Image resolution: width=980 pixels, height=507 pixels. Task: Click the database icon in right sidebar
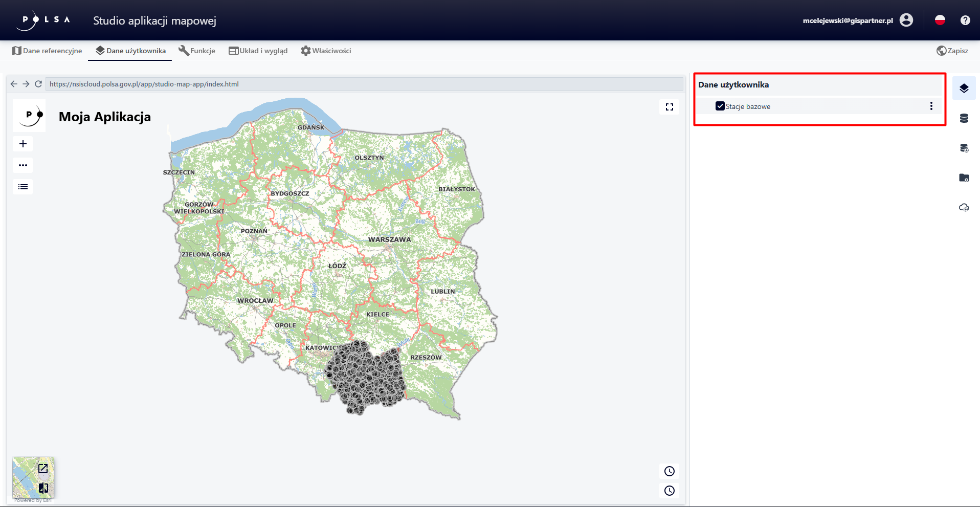(x=964, y=118)
